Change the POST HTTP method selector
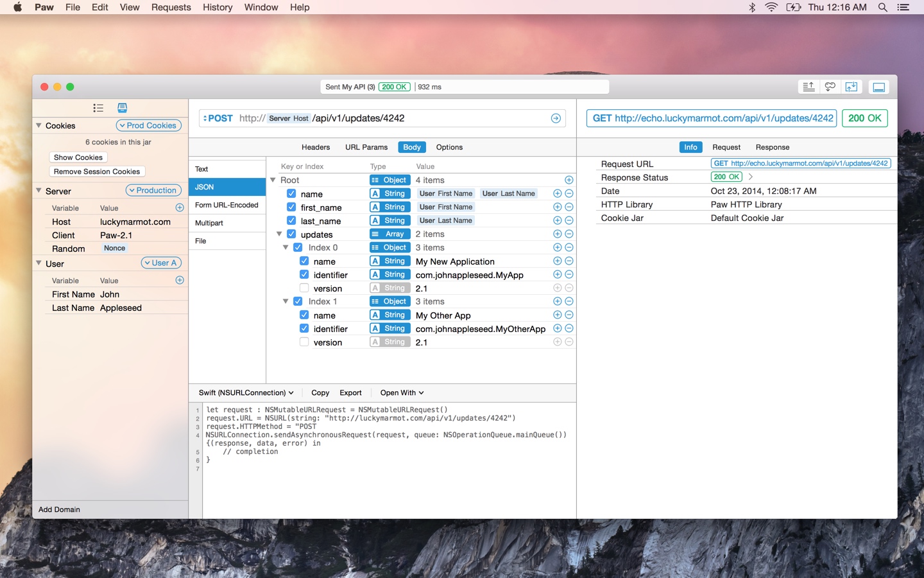Viewport: 924px width, 578px height. point(218,118)
